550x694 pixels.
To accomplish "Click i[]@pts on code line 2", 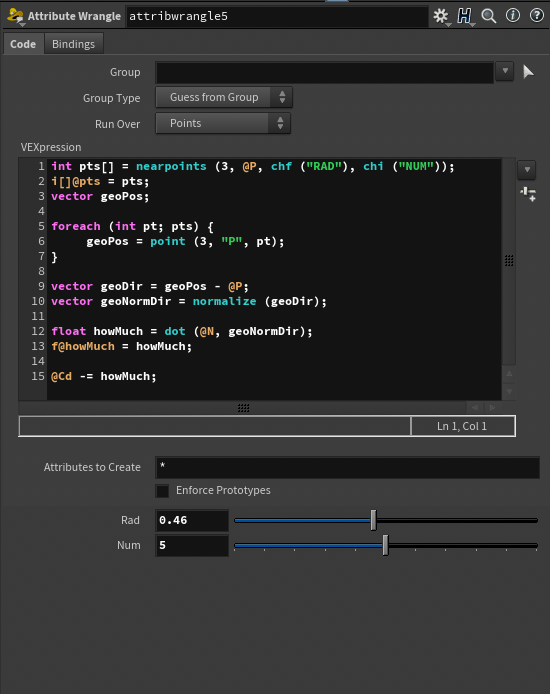I will 76,181.
